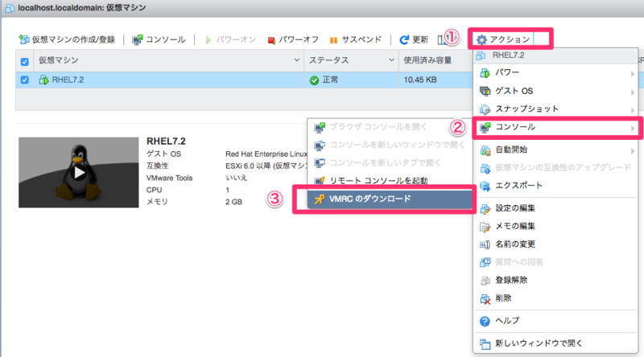644x357 pixels.
Task: Expand the パワー submenu arrow
Action: (633, 74)
